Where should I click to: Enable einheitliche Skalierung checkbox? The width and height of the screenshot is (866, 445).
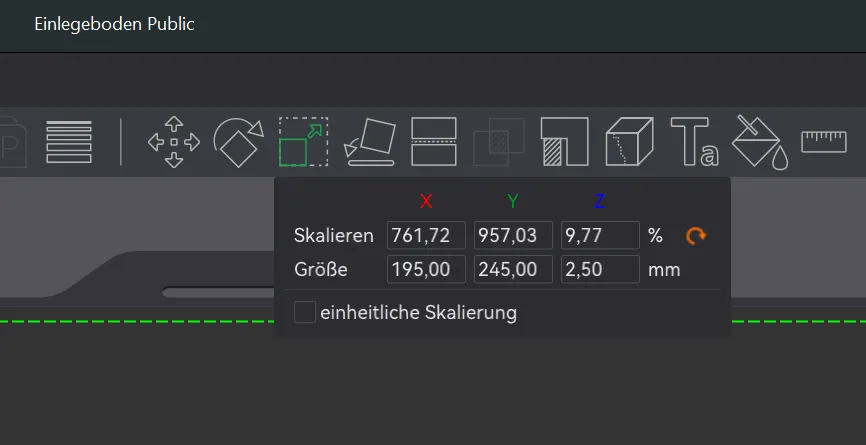(305, 312)
